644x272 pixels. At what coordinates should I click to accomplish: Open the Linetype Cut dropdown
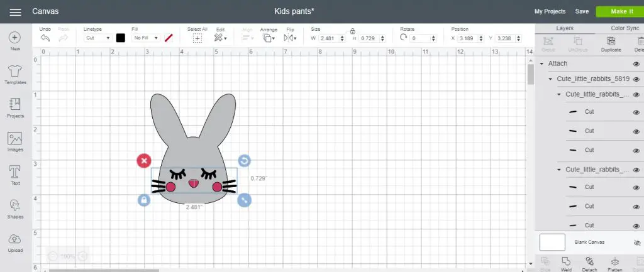[97, 38]
